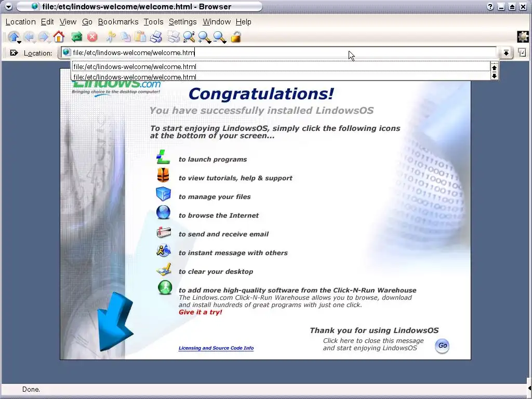532x399 pixels.
Task: Click the Cut scissors icon
Action: [111, 37]
